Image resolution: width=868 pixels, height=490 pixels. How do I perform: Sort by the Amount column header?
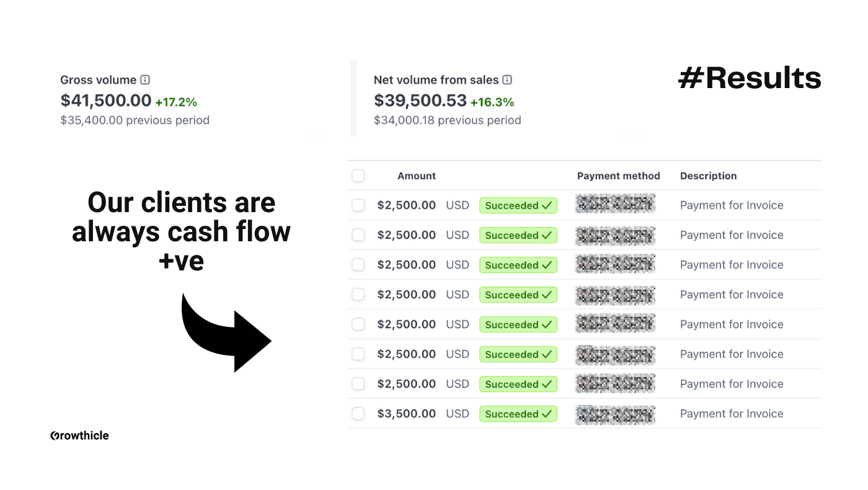tap(417, 176)
